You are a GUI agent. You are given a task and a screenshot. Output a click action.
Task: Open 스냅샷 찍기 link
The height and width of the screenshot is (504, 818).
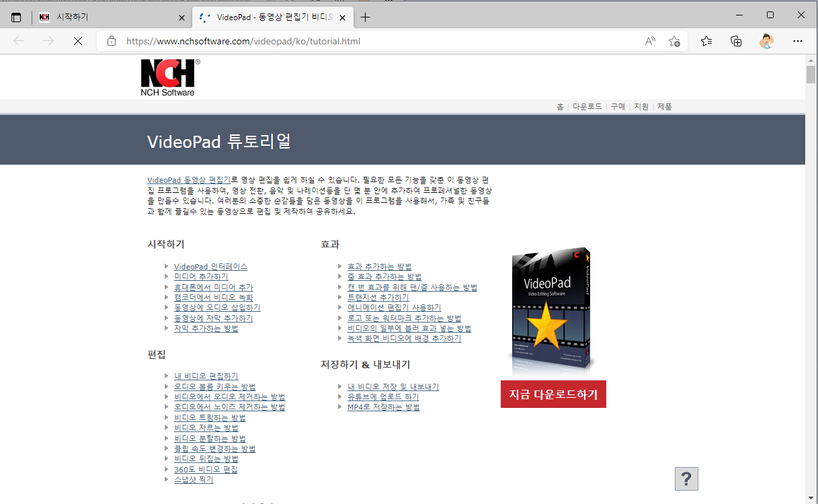pos(194,479)
